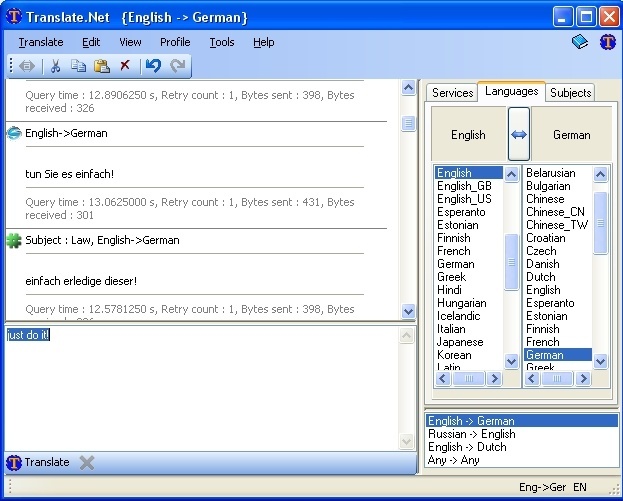Copy text using toolbar copy icon
The height and width of the screenshot is (501, 623).
(78, 66)
